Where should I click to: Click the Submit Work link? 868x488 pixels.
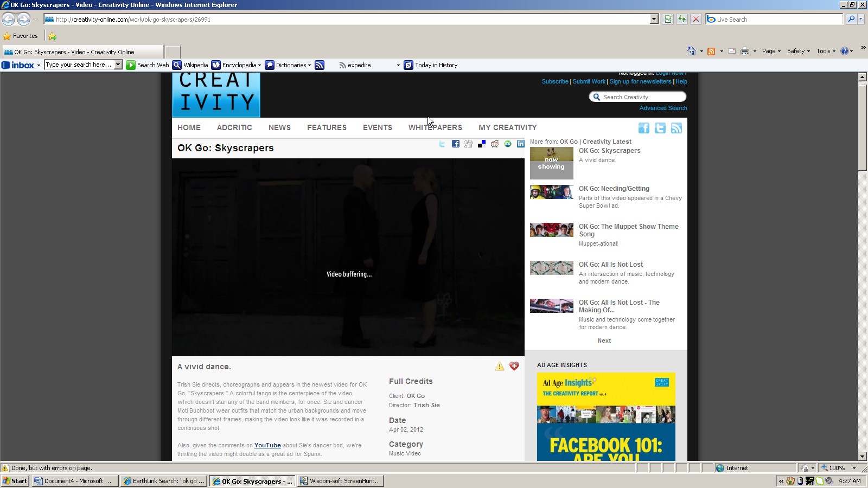589,81
